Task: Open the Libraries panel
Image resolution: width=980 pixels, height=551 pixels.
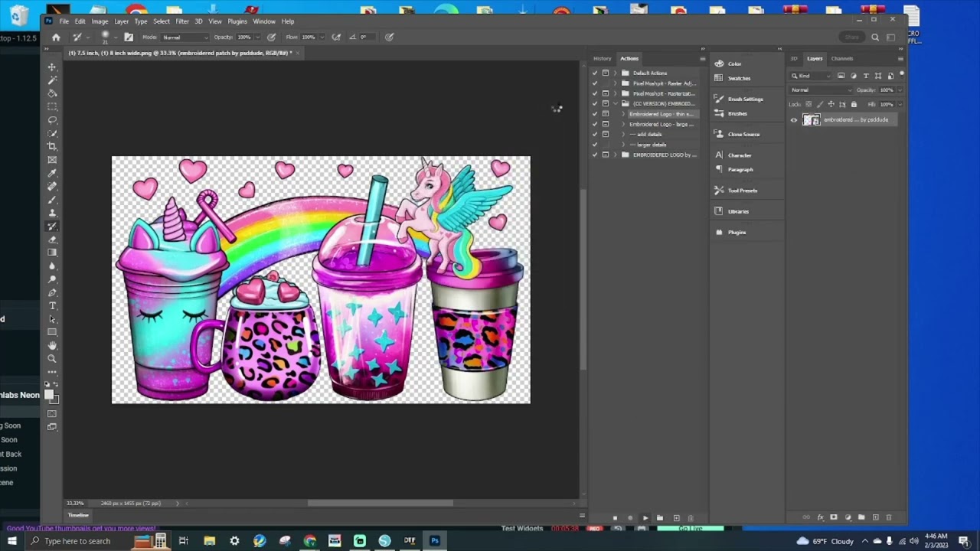Action: coord(738,211)
